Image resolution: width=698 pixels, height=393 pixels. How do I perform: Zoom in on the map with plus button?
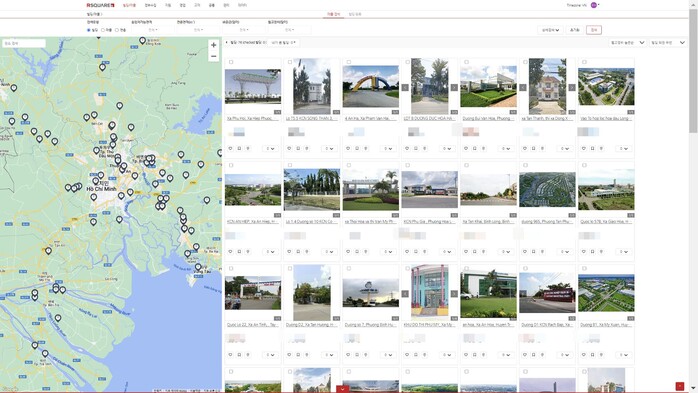coord(214,45)
